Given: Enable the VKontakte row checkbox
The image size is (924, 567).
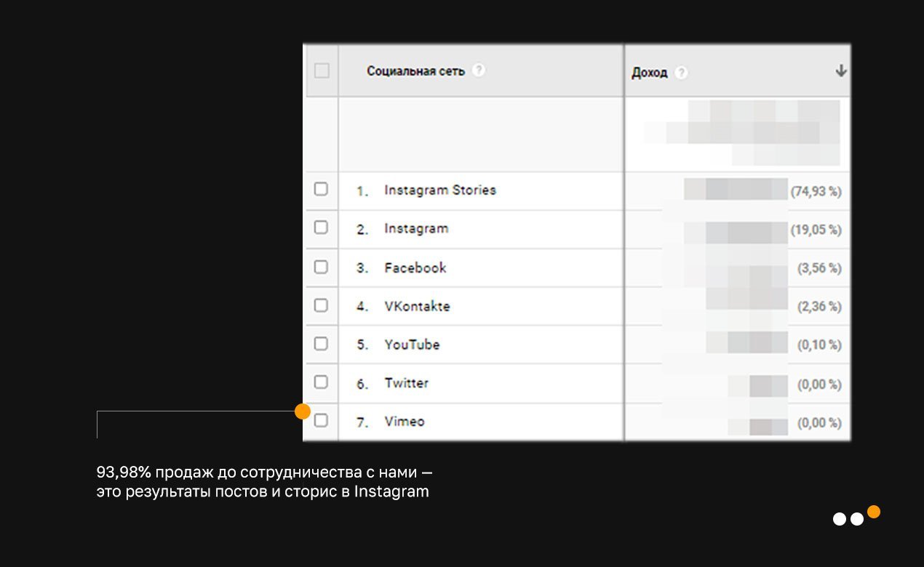Looking at the screenshot, I should pyautogui.click(x=321, y=305).
